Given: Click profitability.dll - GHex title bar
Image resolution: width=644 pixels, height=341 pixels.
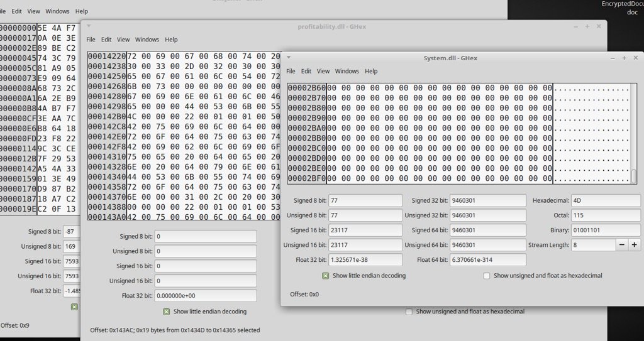Looking at the screenshot, I should point(332,26).
